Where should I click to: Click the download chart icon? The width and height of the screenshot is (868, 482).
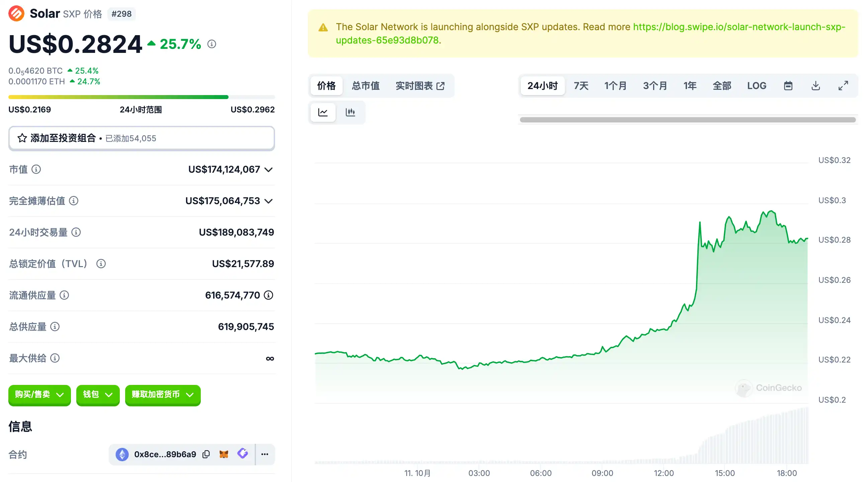815,86
